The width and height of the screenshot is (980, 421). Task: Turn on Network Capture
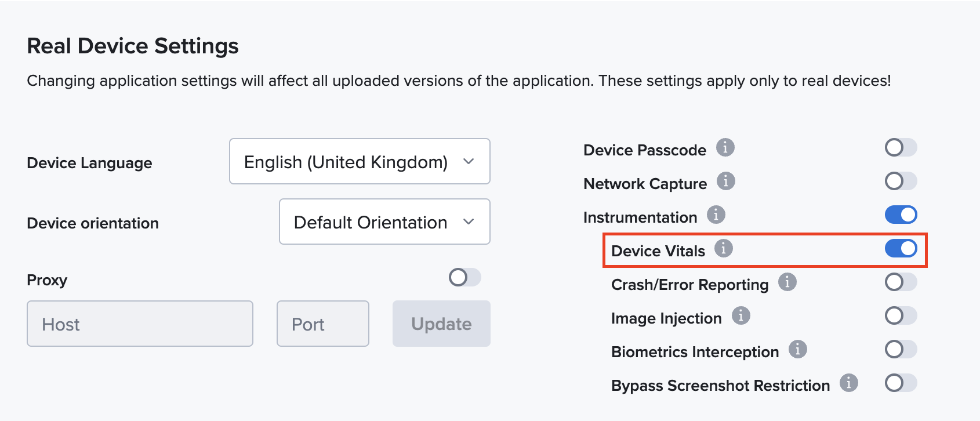[x=900, y=182]
